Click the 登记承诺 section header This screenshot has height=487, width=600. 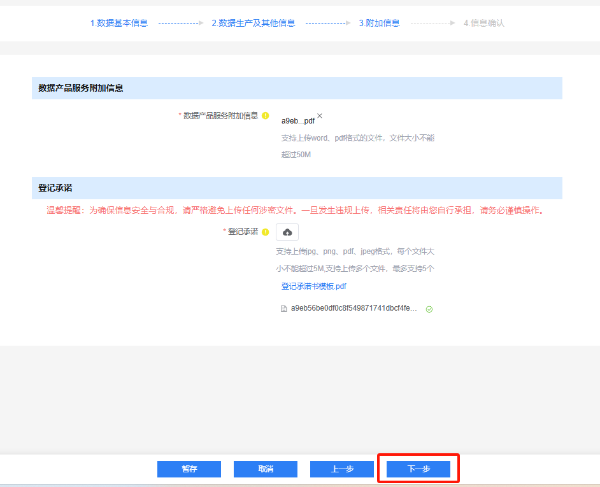point(55,188)
